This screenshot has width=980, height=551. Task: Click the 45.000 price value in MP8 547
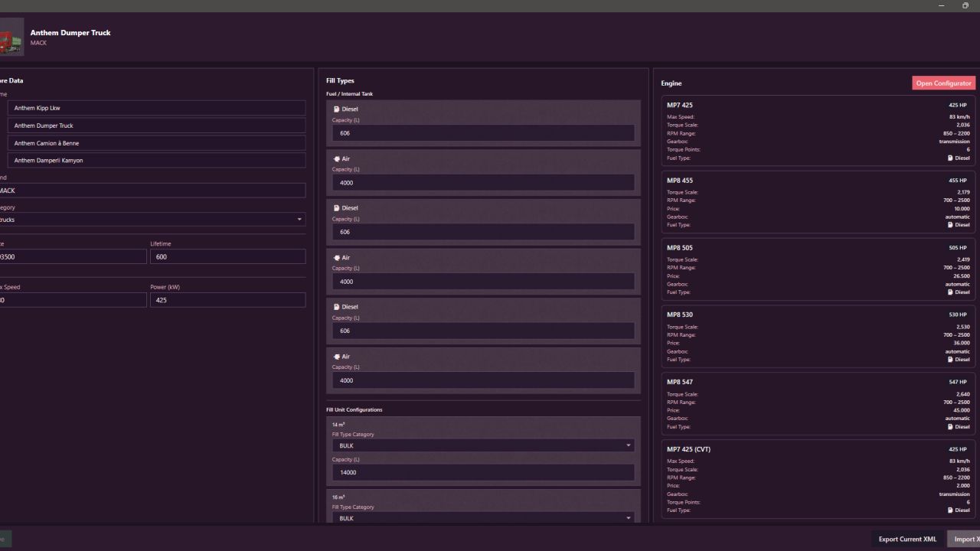coord(962,410)
